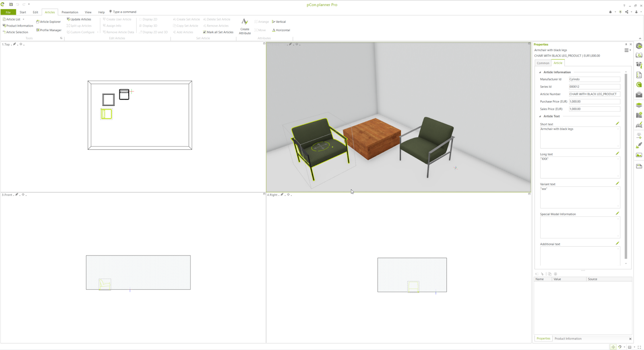Click the article info box icon in sidebar
This screenshot has height=350, width=644.
click(639, 65)
